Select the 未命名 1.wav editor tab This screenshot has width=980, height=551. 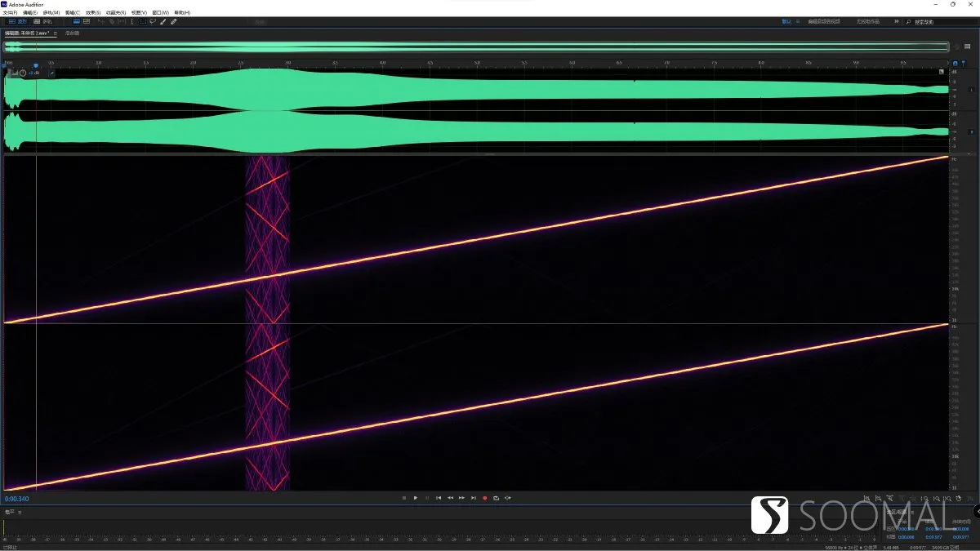(27, 33)
